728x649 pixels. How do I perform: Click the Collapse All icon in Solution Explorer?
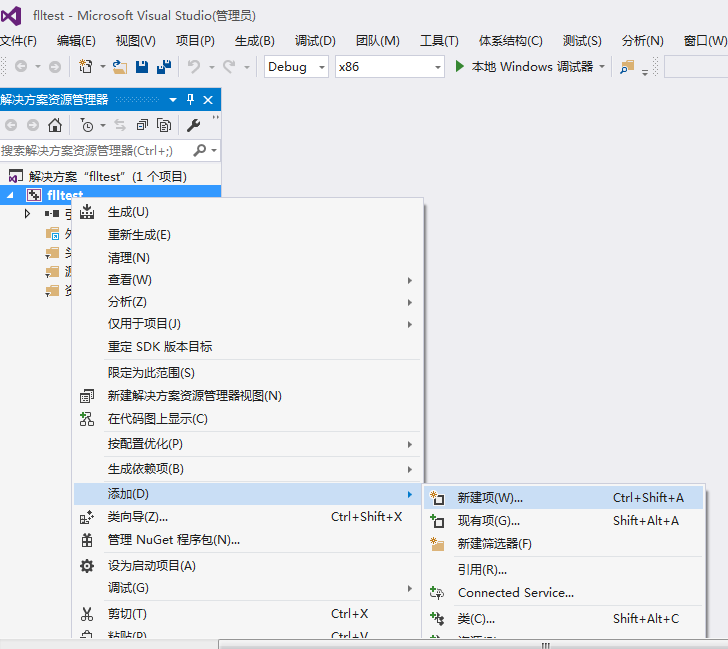[142, 125]
